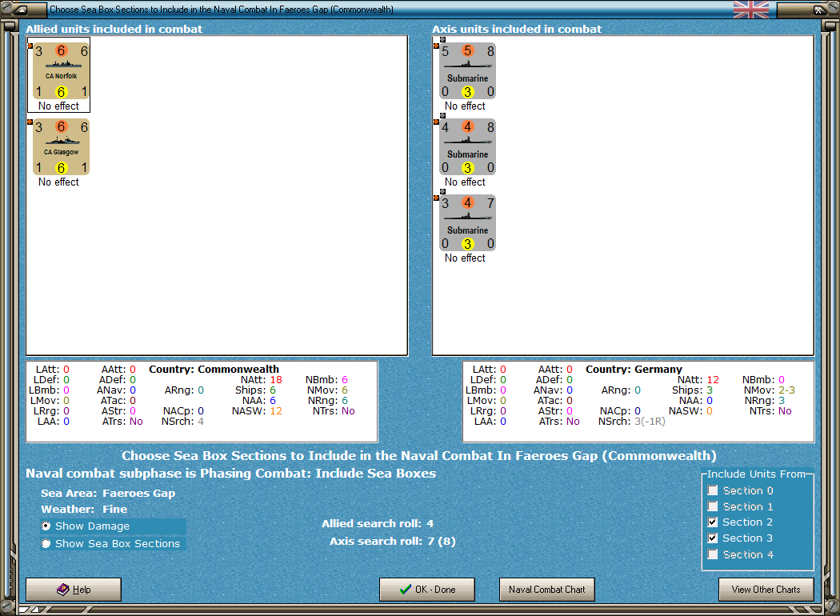840x616 pixels.
Task: Click the Commonwealth NAtt value 18
Action: [x=276, y=380]
